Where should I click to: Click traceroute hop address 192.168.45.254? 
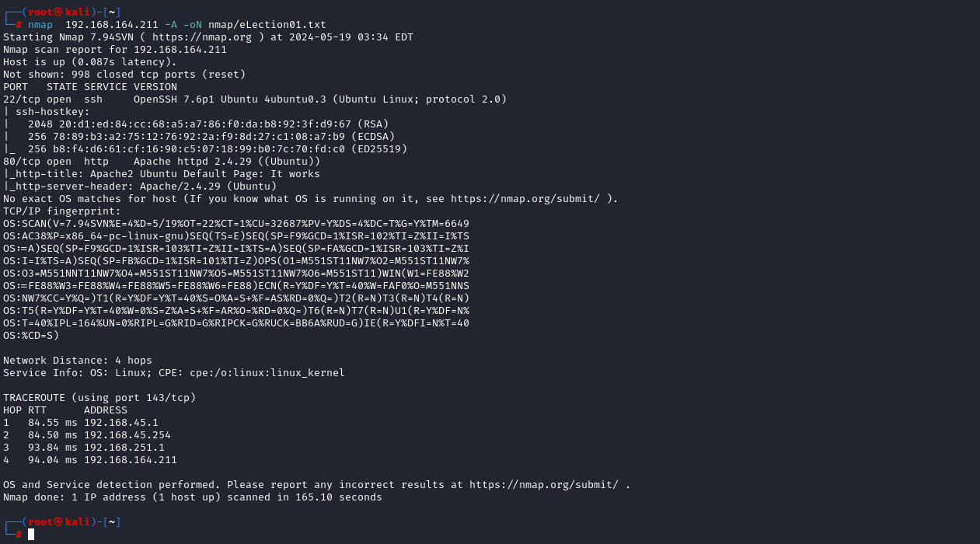127,435
